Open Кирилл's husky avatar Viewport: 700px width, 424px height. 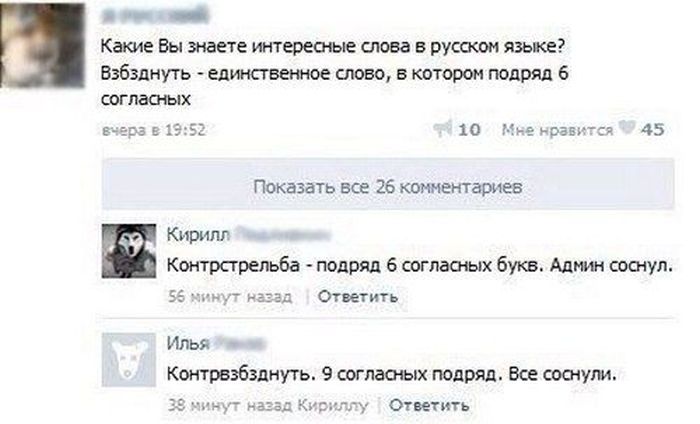pyautogui.click(x=129, y=251)
